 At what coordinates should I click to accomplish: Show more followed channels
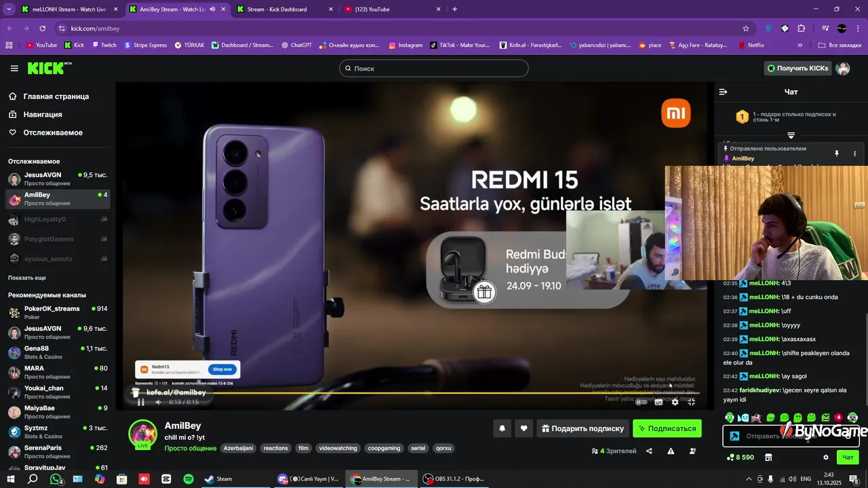point(27,278)
